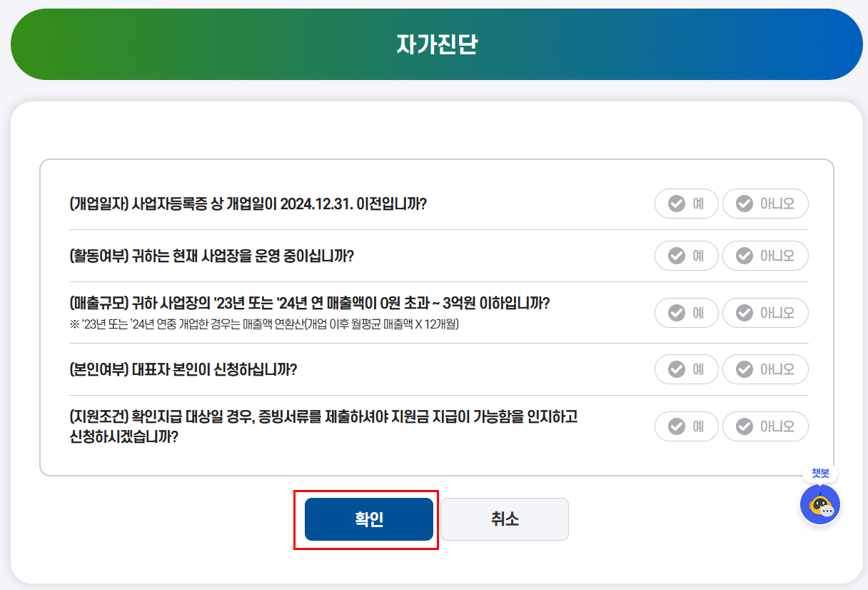
Task: Choose 예 for the 활동여부 question
Action: [x=686, y=255]
